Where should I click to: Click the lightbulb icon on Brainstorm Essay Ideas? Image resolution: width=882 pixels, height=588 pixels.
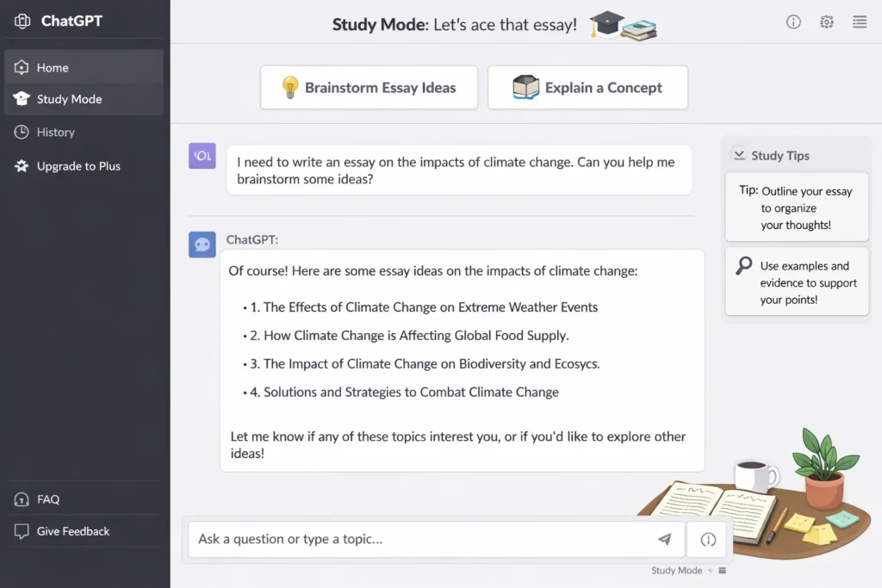pyautogui.click(x=288, y=87)
